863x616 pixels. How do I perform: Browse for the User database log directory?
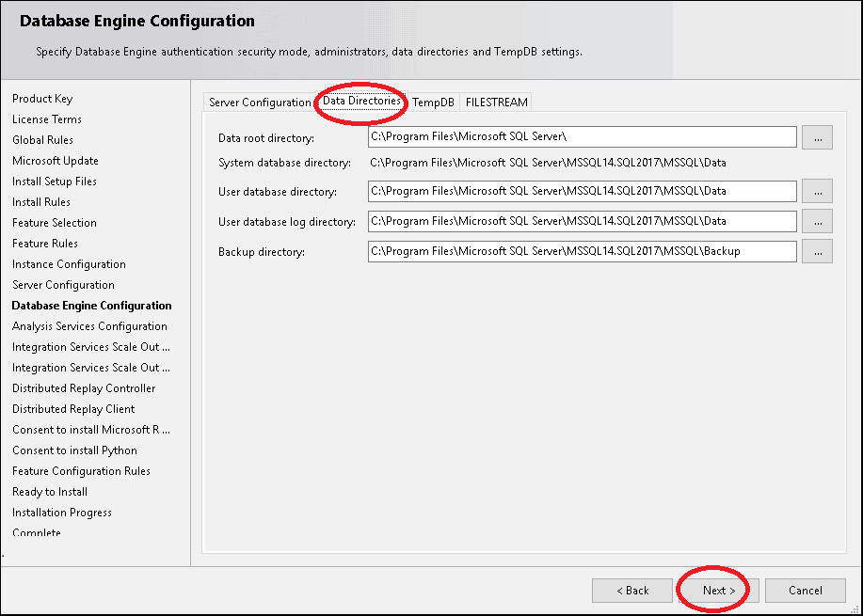817,221
